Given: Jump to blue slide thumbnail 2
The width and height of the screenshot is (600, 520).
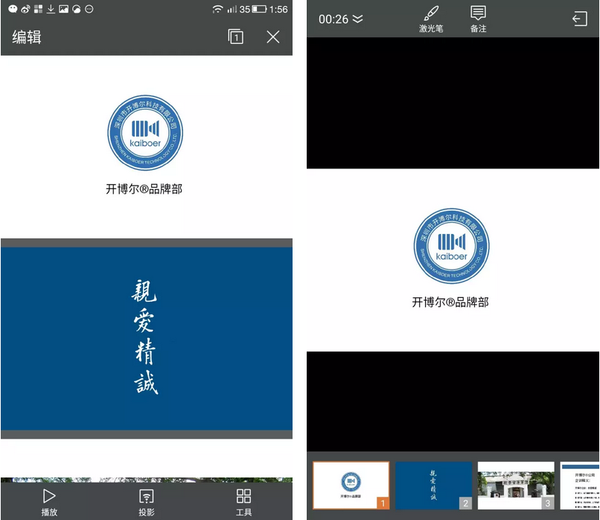Looking at the screenshot, I should tap(433, 486).
